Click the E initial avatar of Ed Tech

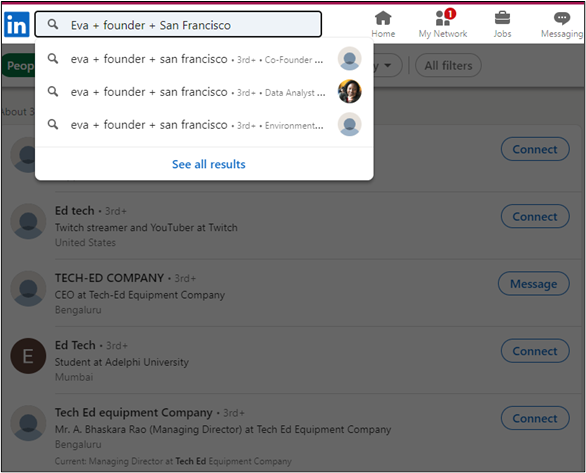(x=28, y=356)
